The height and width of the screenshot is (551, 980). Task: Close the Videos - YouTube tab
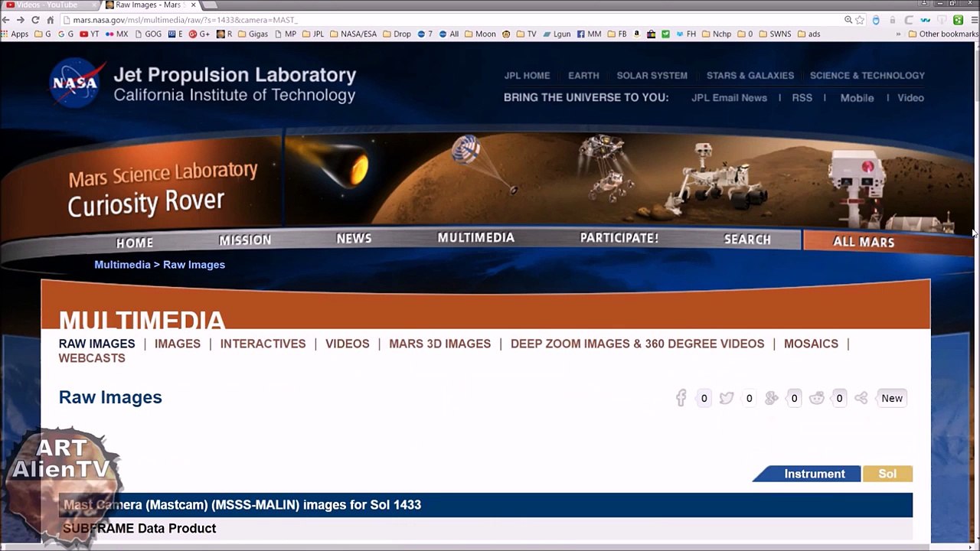tap(94, 5)
